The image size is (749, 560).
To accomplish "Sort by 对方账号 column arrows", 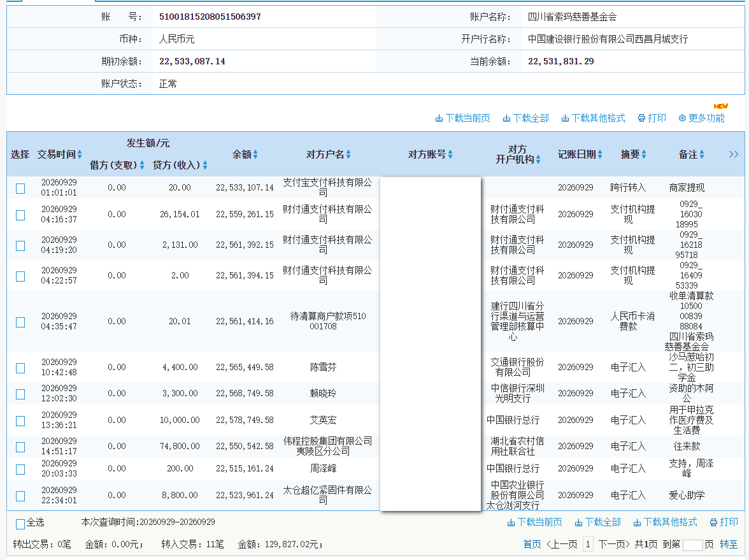I will point(450,154).
